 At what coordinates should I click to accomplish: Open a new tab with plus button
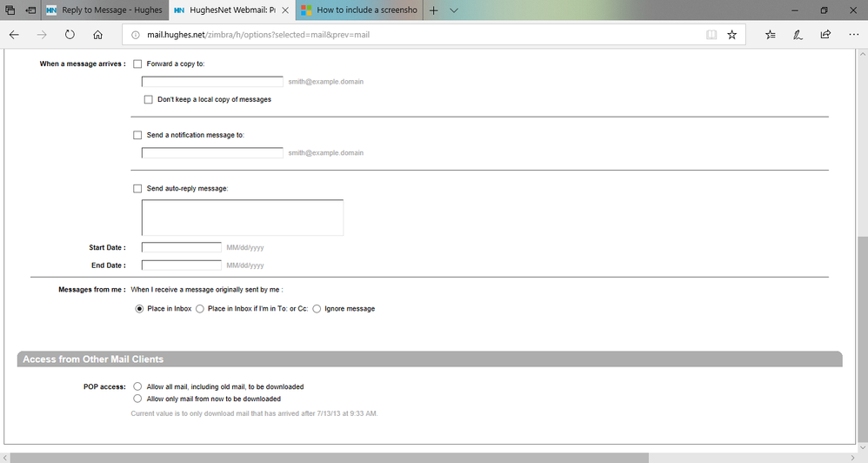[x=433, y=10]
